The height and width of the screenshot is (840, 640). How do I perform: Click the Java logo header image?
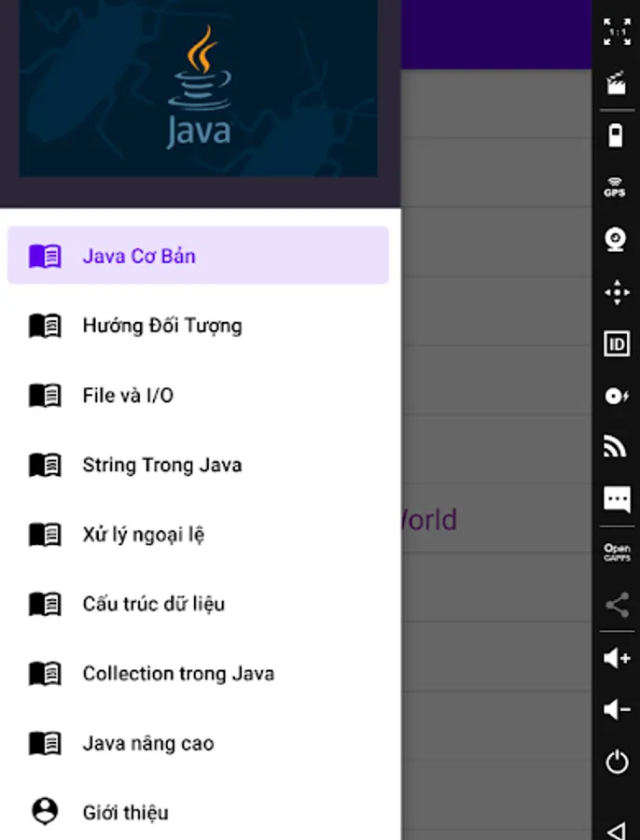[x=198, y=89]
